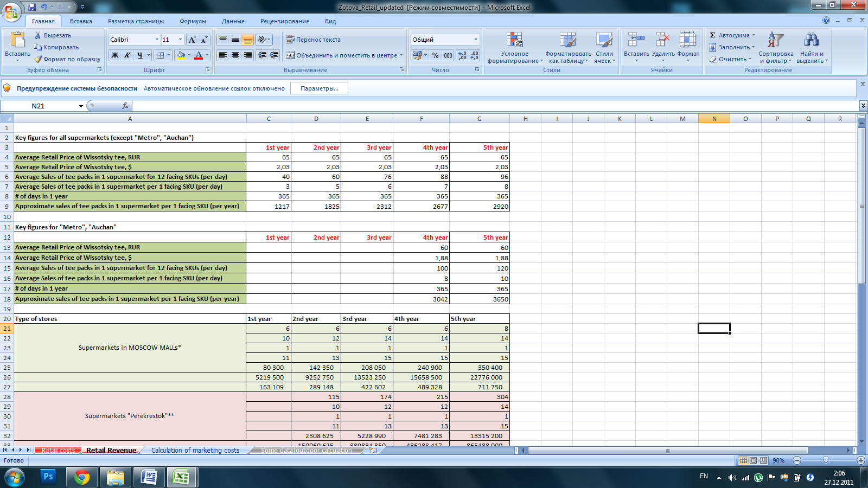The height and width of the screenshot is (488, 868).
Task: Delete cells with Удалить
Action: (x=663, y=48)
